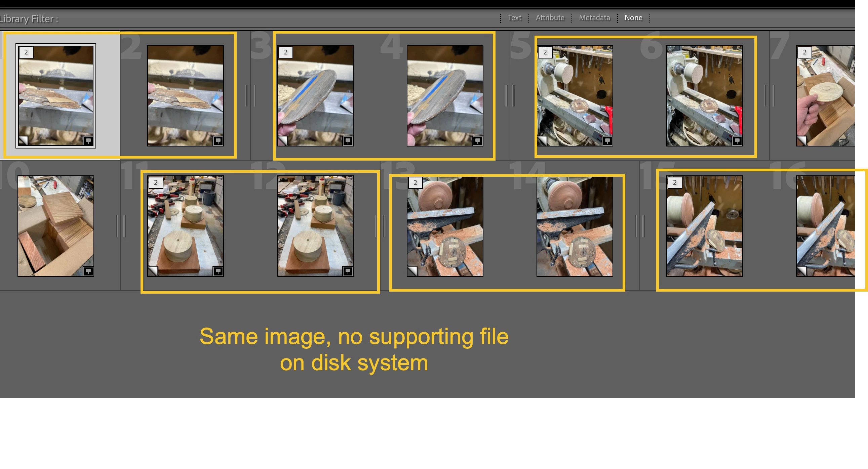Click comment badge on cell 4 thumbnail

477,141
